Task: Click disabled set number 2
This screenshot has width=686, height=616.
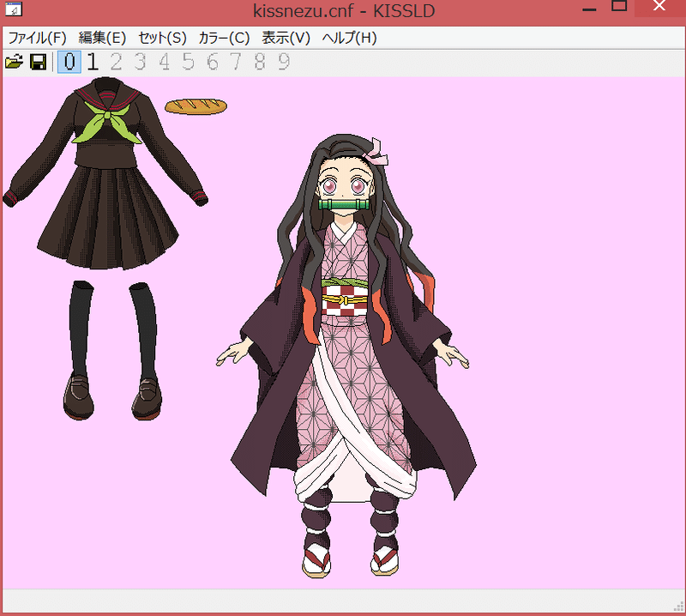Action: [116, 62]
